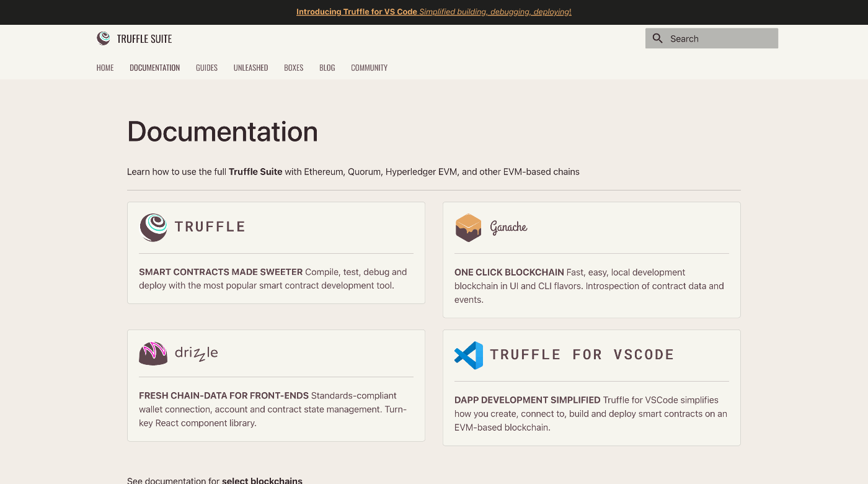Click the Drizzle chocolate logo icon
868x484 pixels.
(x=153, y=354)
